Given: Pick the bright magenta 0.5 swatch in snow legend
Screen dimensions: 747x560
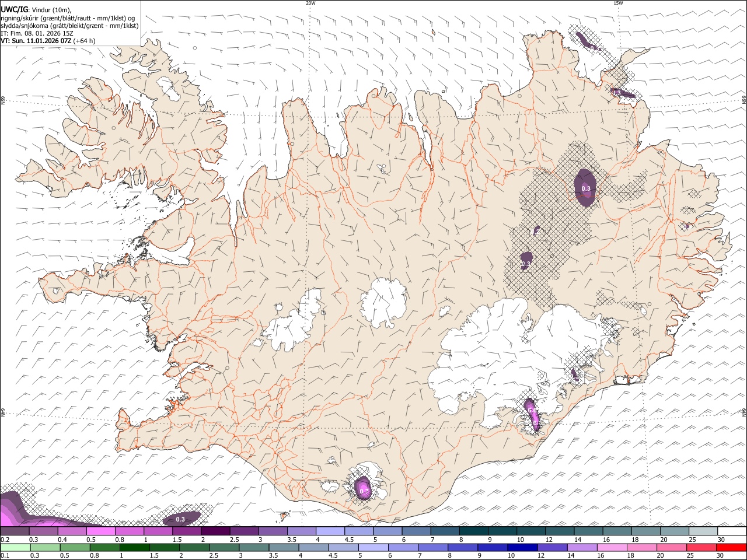Looking at the screenshot, I should (100, 531).
